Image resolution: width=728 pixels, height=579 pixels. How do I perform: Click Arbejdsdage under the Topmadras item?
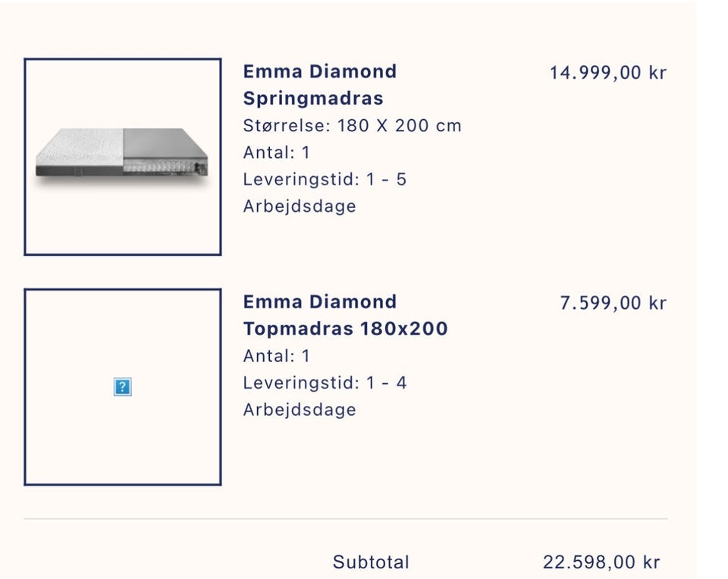pos(300,410)
